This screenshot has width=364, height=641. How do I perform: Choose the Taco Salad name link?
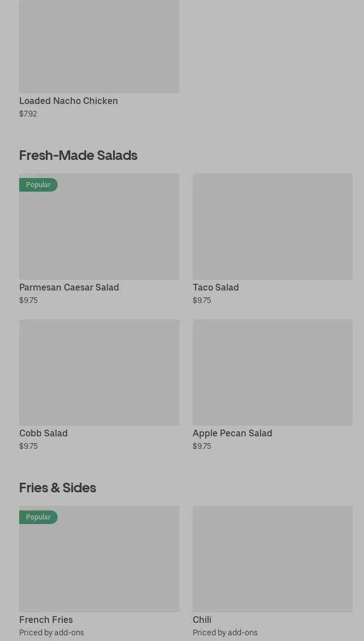coord(215,287)
